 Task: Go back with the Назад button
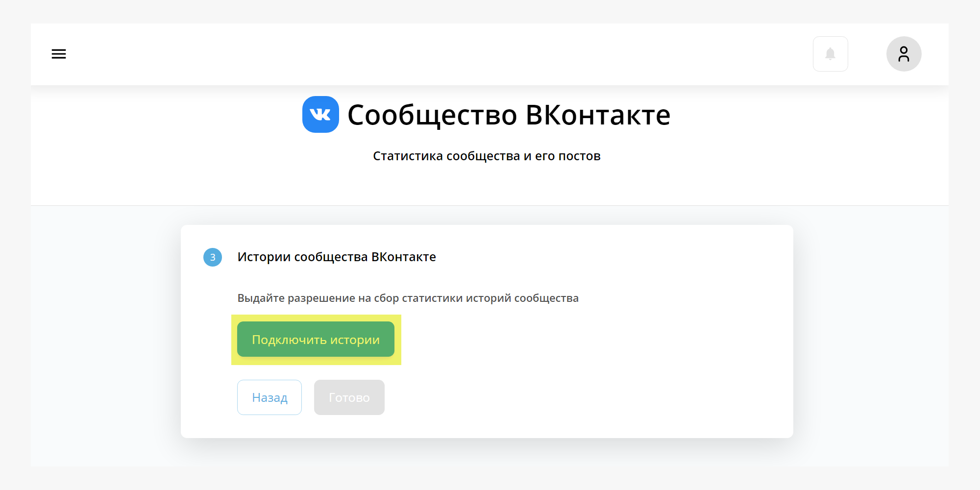click(269, 397)
